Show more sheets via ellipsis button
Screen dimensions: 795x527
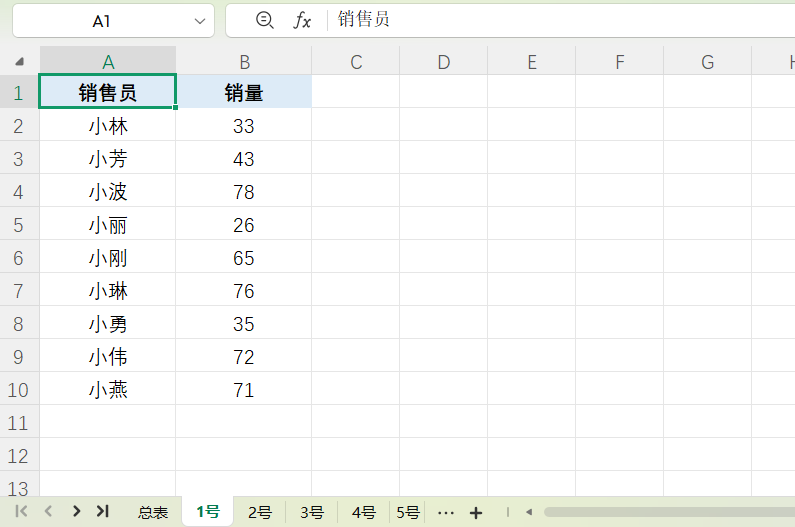pos(446,512)
